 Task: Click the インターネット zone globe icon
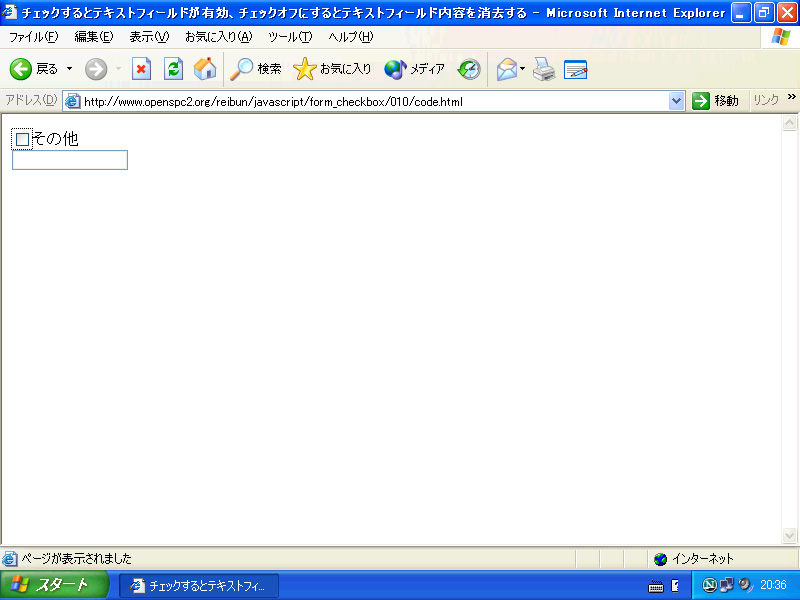(x=660, y=559)
